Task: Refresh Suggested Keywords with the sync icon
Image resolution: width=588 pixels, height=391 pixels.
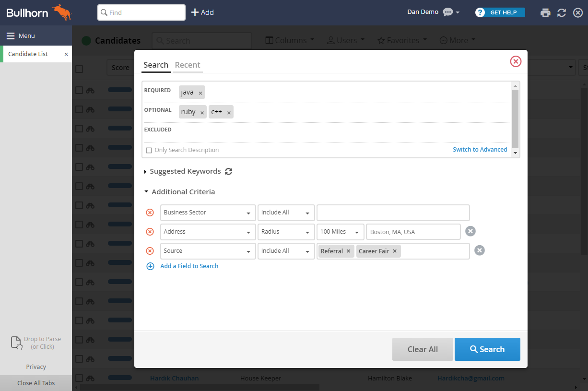Action: (228, 171)
